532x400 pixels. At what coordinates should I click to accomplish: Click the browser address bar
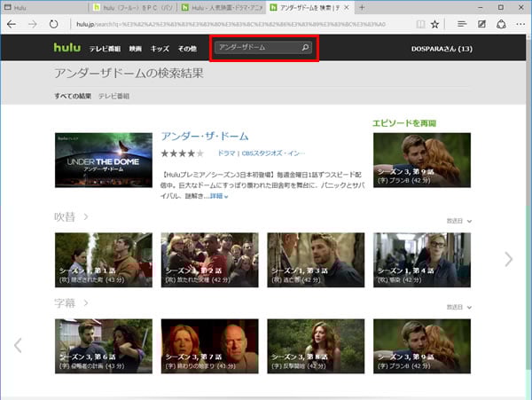coord(231,24)
